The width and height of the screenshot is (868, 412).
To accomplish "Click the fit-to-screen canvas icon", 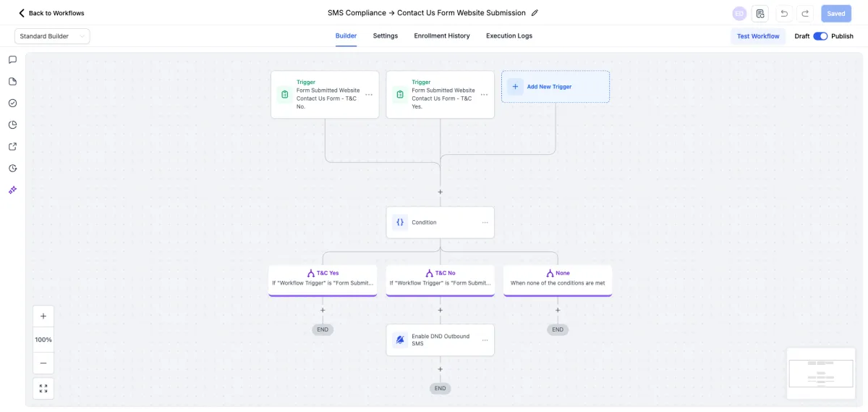I will [43, 388].
